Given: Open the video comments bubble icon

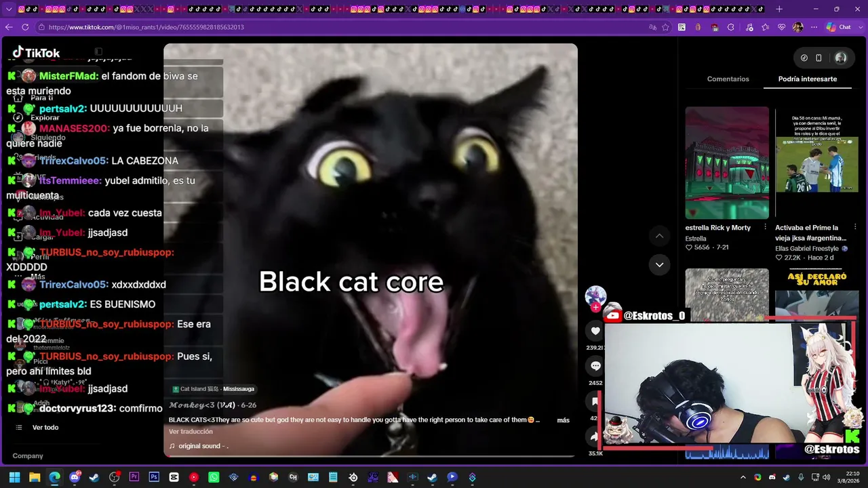Looking at the screenshot, I should pos(595,366).
